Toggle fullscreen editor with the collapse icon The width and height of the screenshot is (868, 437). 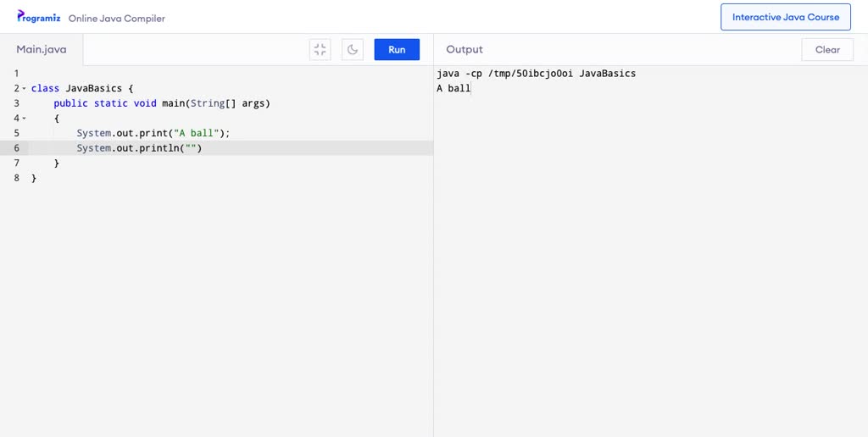tap(320, 49)
